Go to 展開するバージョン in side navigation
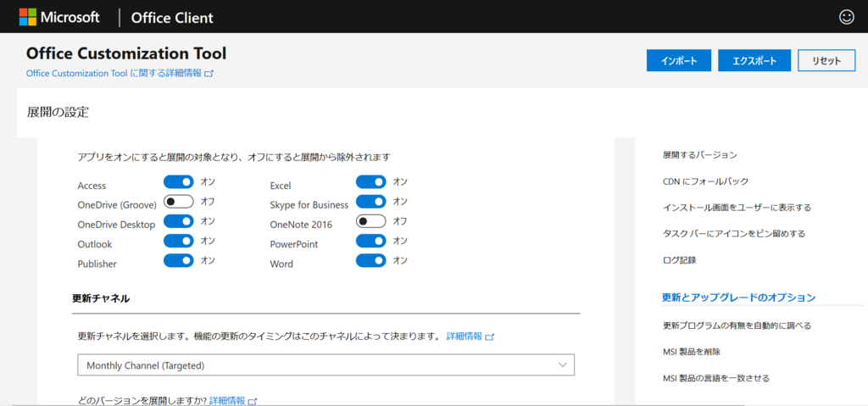Viewport: 868px width, 406px height. click(699, 155)
